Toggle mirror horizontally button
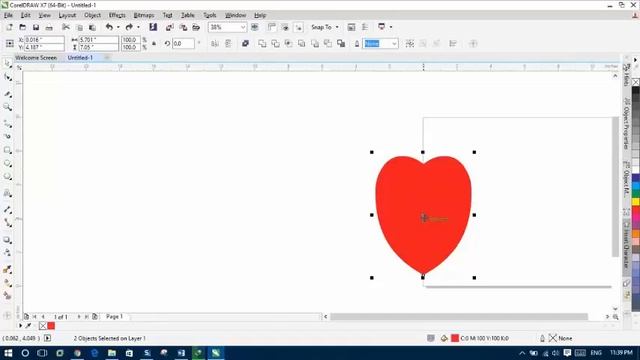640x360 pixels. [215, 44]
